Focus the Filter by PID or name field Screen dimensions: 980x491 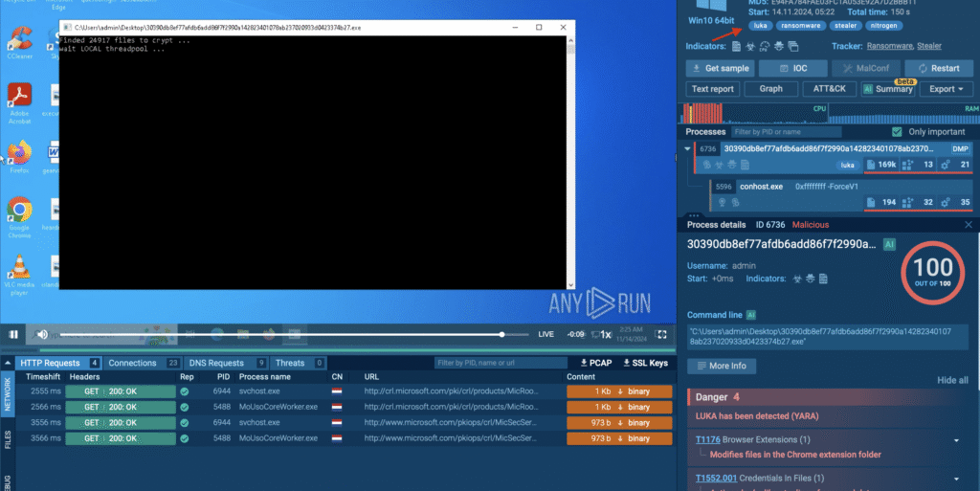787,132
